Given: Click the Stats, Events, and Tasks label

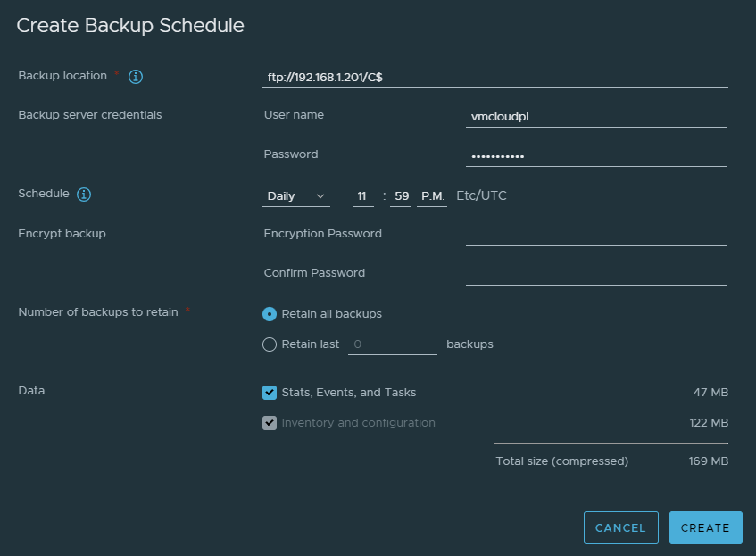Looking at the screenshot, I should [x=348, y=393].
